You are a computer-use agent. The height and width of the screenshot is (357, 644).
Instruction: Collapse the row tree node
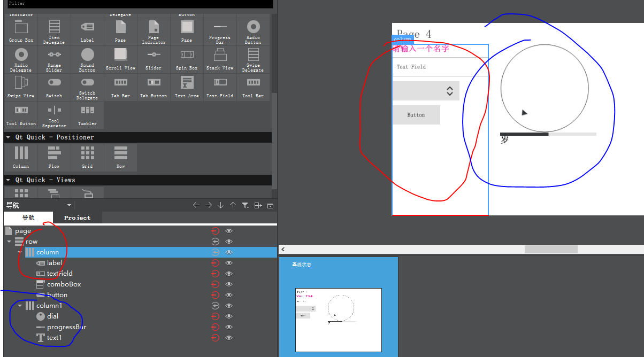(9, 242)
